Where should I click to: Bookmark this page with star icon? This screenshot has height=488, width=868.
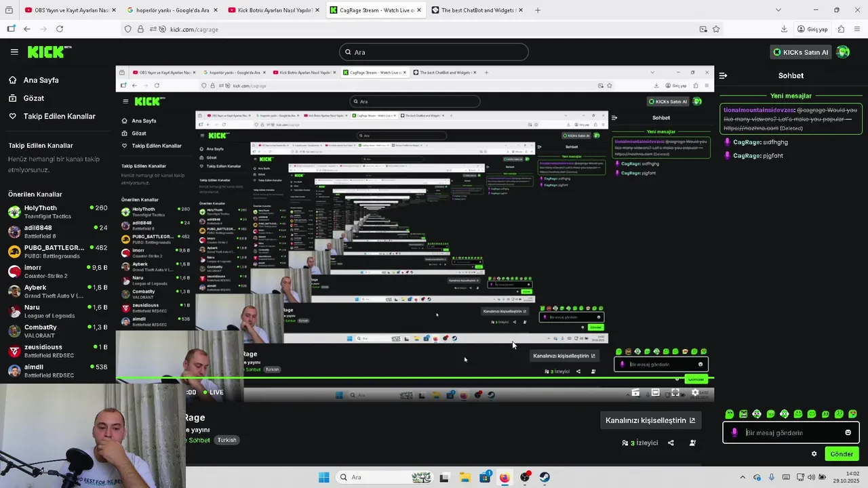(x=716, y=29)
